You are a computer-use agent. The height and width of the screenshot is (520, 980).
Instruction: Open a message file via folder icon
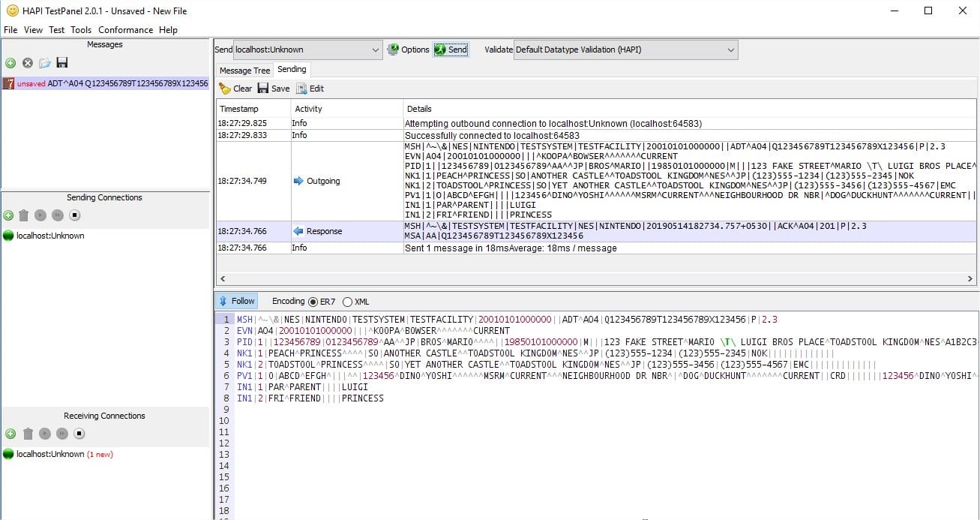(45, 63)
